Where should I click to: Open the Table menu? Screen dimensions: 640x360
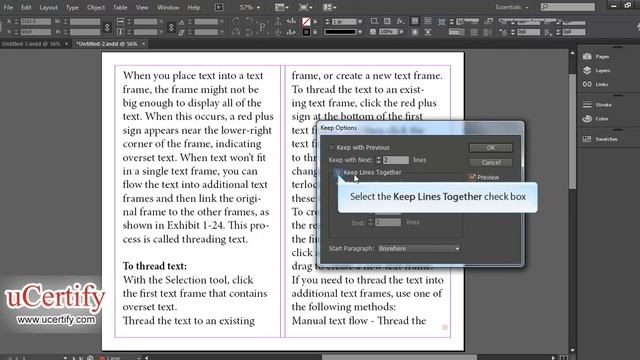pos(120,7)
